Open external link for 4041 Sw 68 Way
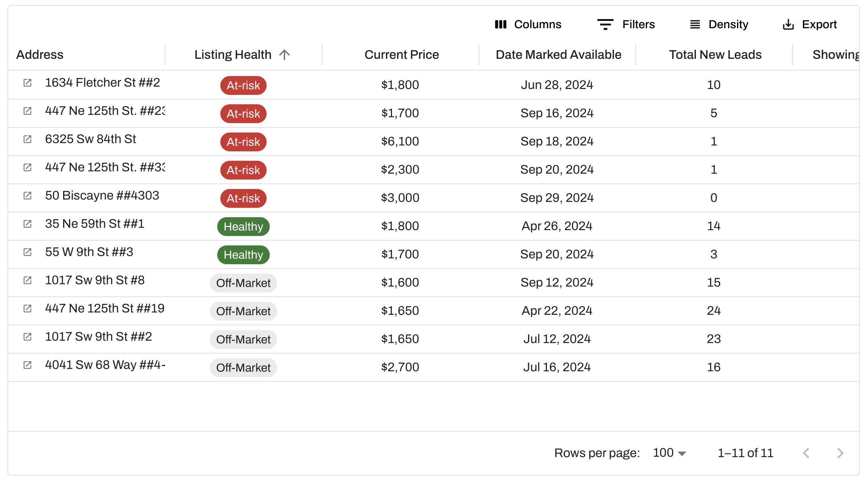The width and height of the screenshot is (868, 483). [27, 365]
